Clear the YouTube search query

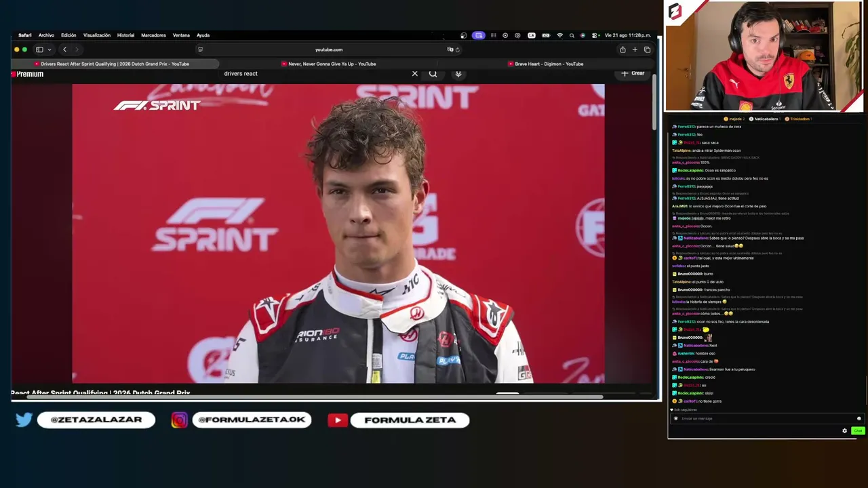point(415,73)
